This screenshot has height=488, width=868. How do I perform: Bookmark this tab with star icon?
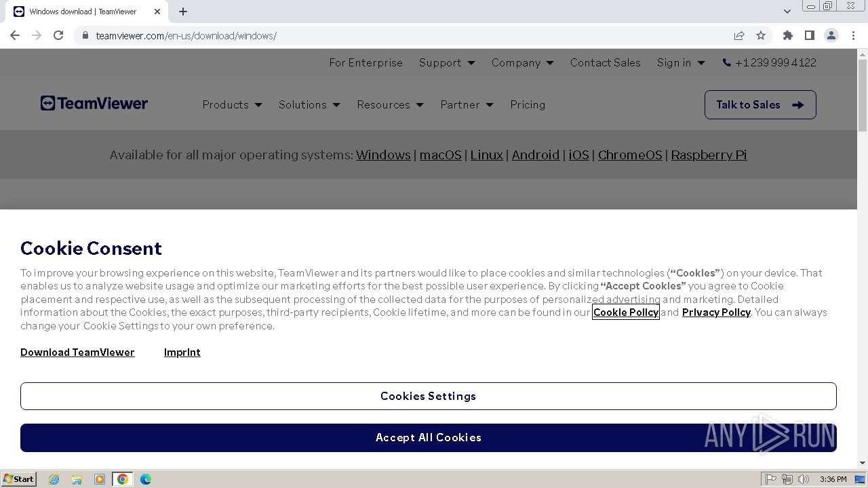point(761,35)
